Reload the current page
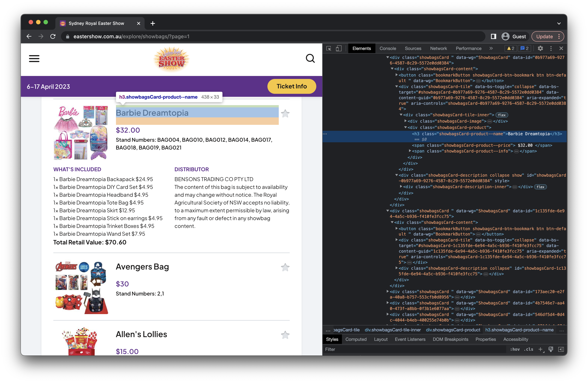 tap(53, 37)
